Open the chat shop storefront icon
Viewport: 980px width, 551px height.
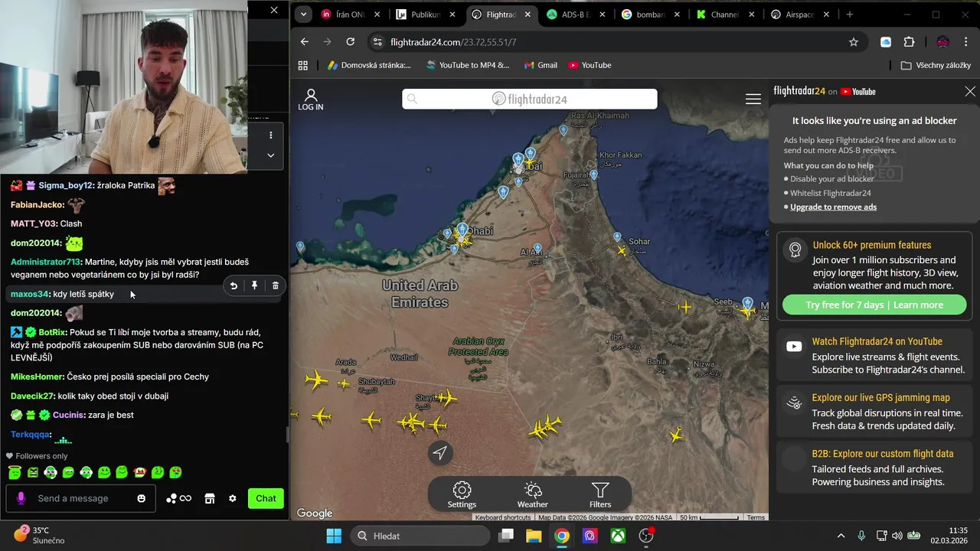[x=210, y=498]
